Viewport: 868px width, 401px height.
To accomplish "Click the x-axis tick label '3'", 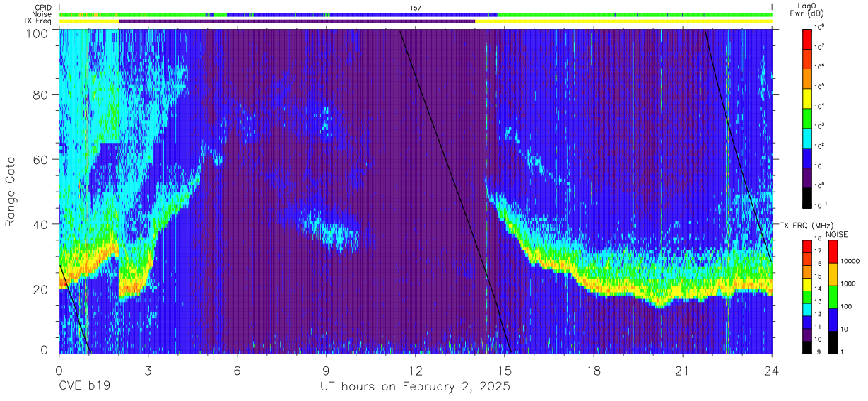I will click(148, 371).
